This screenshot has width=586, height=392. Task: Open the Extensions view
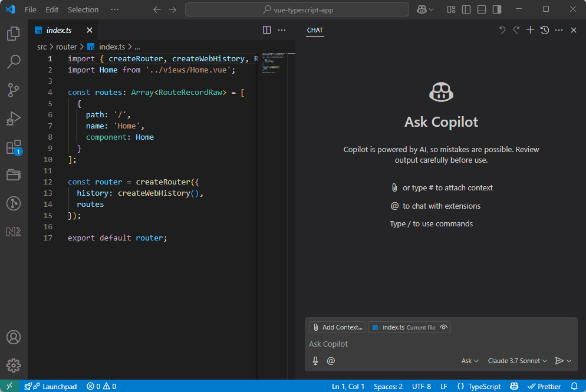14,147
